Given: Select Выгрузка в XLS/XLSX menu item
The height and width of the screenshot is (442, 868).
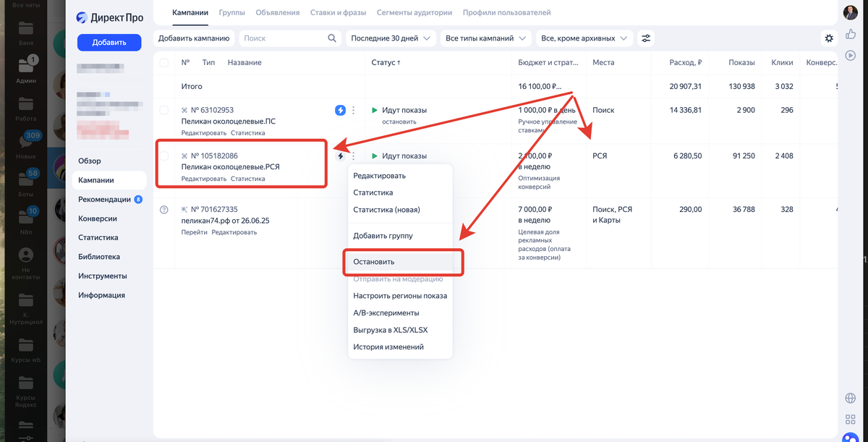Looking at the screenshot, I should click(400, 330).
